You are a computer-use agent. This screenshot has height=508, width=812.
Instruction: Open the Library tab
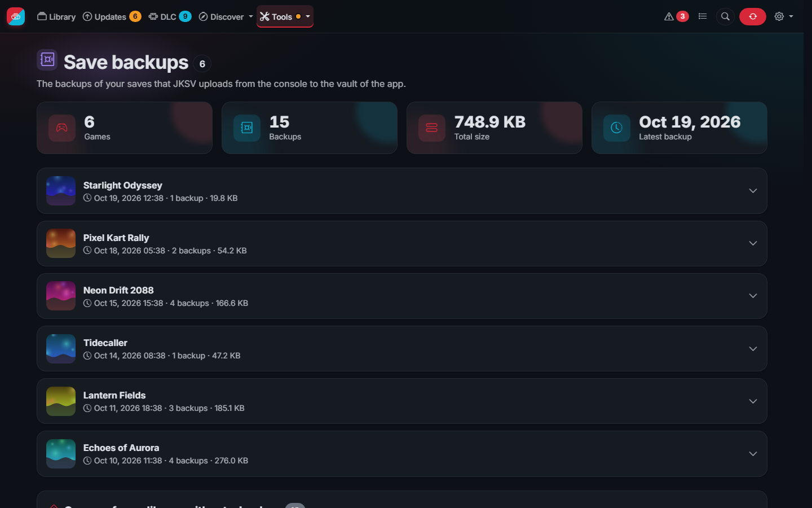pos(56,16)
